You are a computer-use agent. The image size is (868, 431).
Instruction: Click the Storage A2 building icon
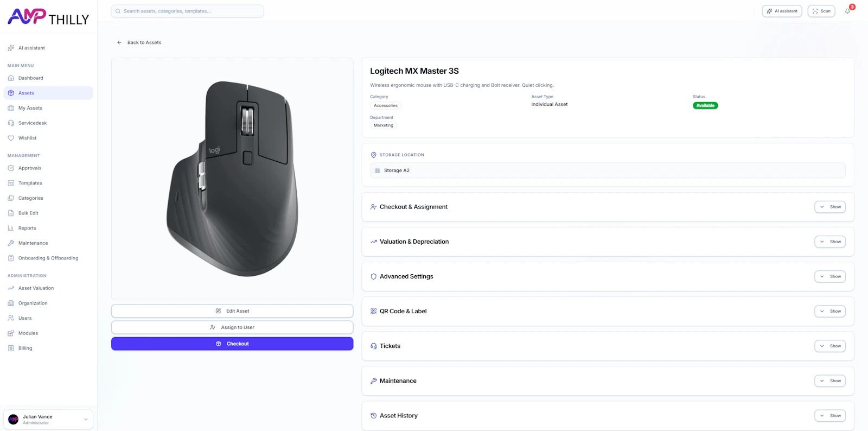click(x=378, y=170)
